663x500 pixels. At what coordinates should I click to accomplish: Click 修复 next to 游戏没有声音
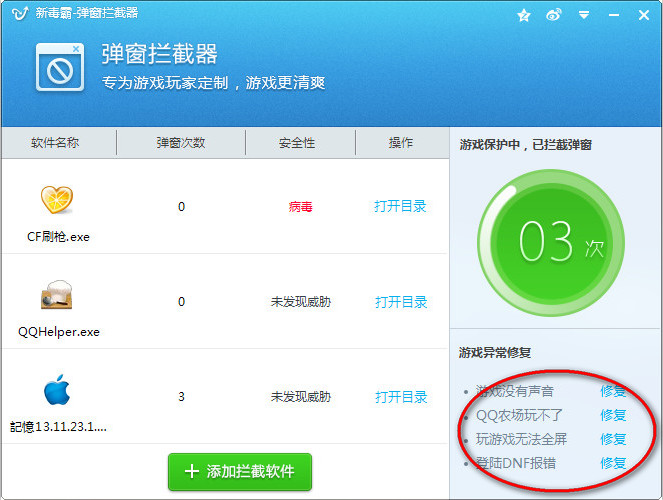613,391
